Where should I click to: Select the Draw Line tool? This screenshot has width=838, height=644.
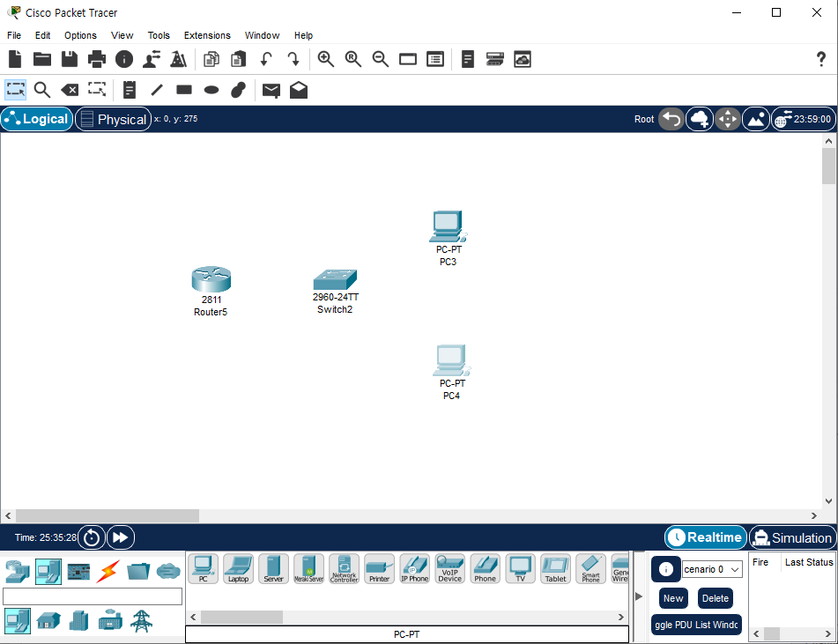tap(157, 90)
